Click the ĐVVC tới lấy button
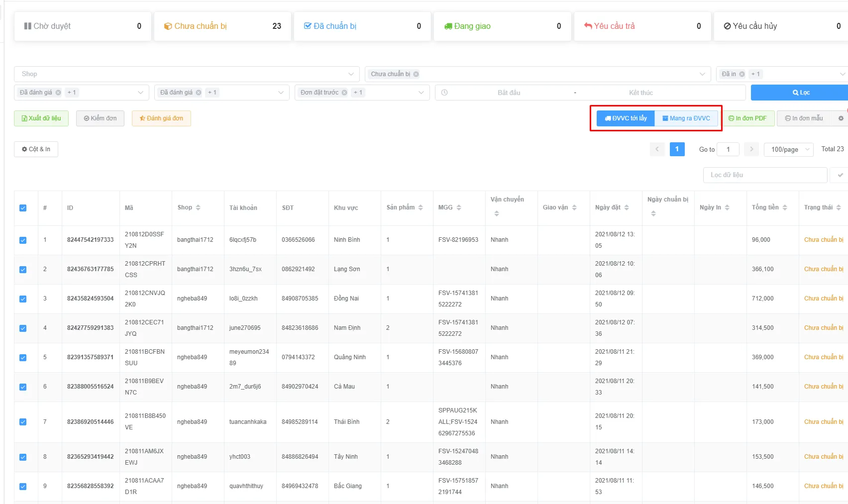 click(x=626, y=118)
